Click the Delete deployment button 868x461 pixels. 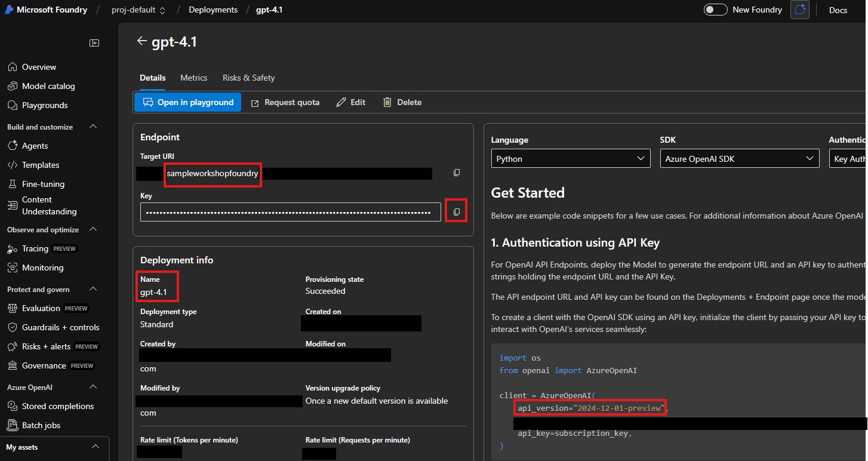click(402, 102)
